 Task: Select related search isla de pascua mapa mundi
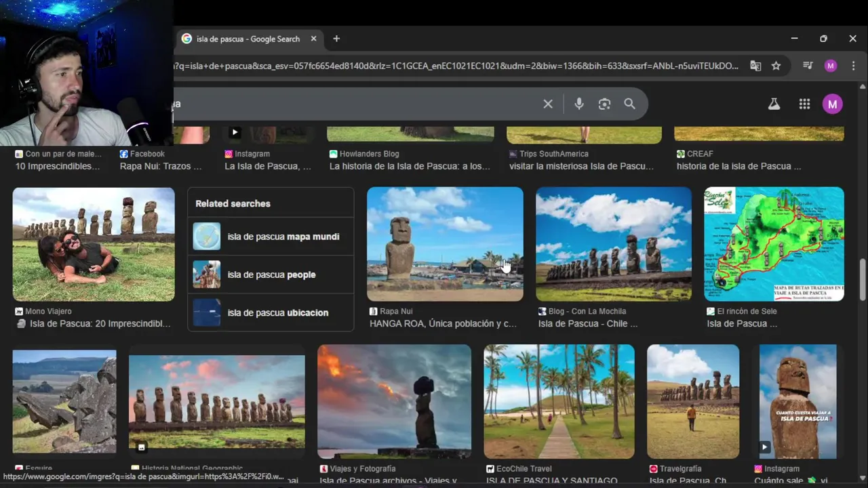[x=271, y=237]
